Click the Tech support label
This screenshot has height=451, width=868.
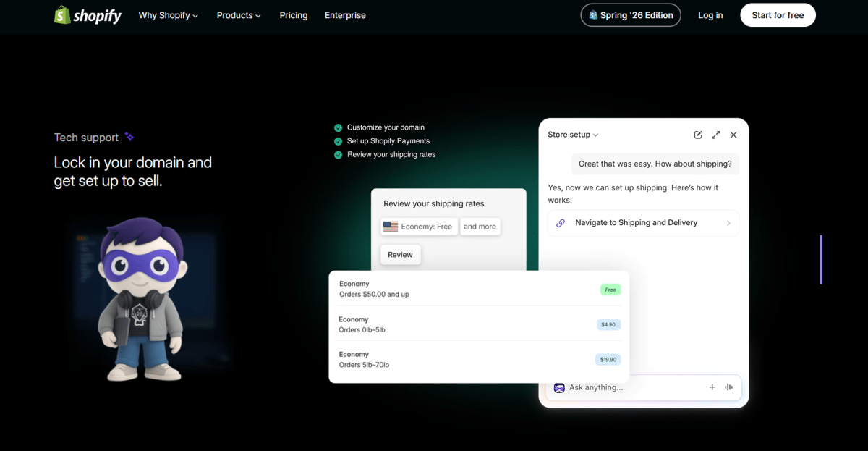point(86,138)
